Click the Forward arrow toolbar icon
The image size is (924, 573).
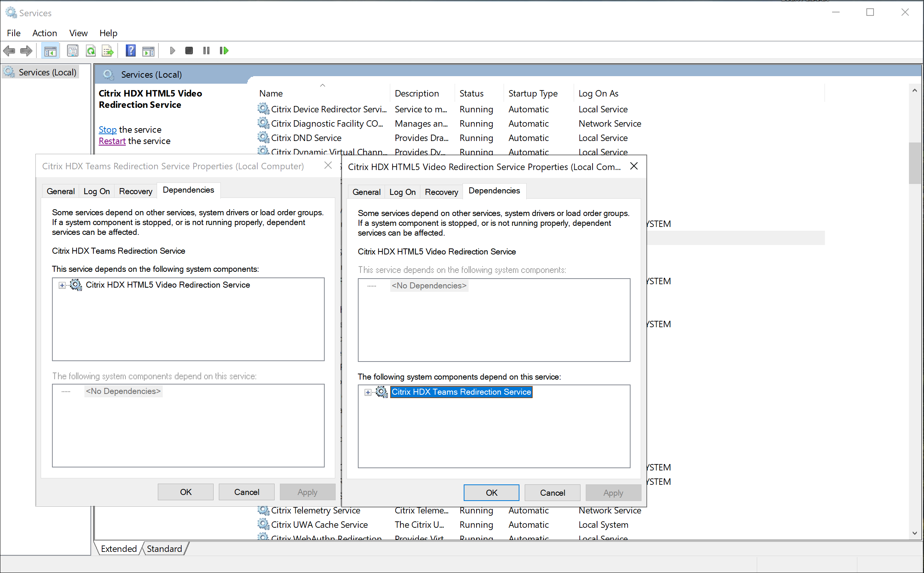[x=26, y=51]
